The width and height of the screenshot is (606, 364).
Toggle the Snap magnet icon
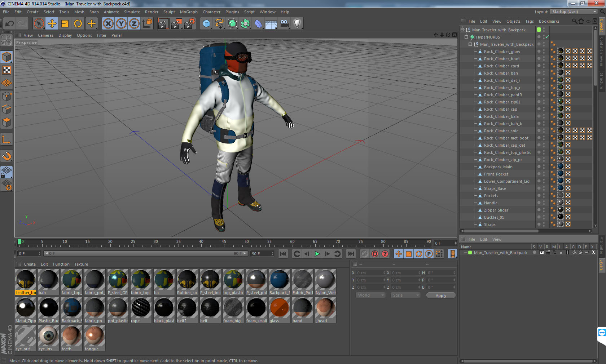(6, 156)
